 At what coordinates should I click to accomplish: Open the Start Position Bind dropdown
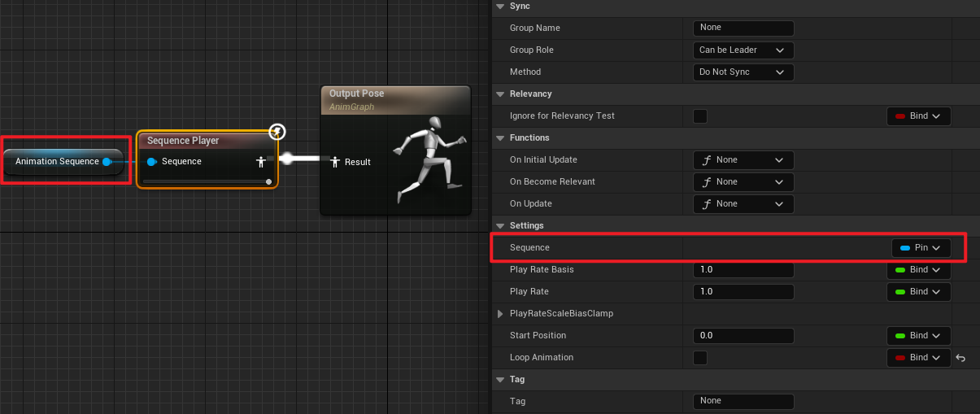click(918, 336)
